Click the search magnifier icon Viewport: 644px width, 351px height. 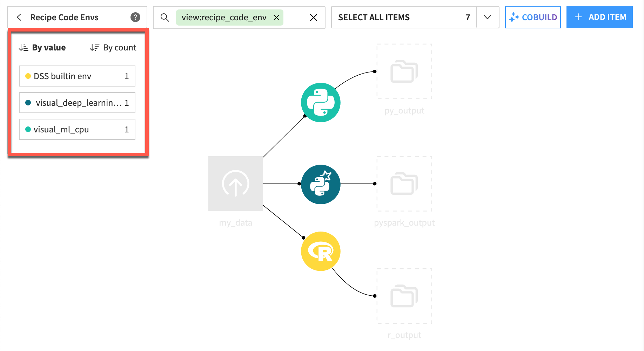tap(165, 17)
